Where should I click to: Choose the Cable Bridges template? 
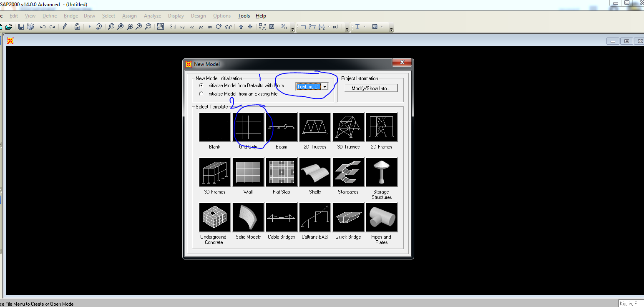click(x=282, y=217)
